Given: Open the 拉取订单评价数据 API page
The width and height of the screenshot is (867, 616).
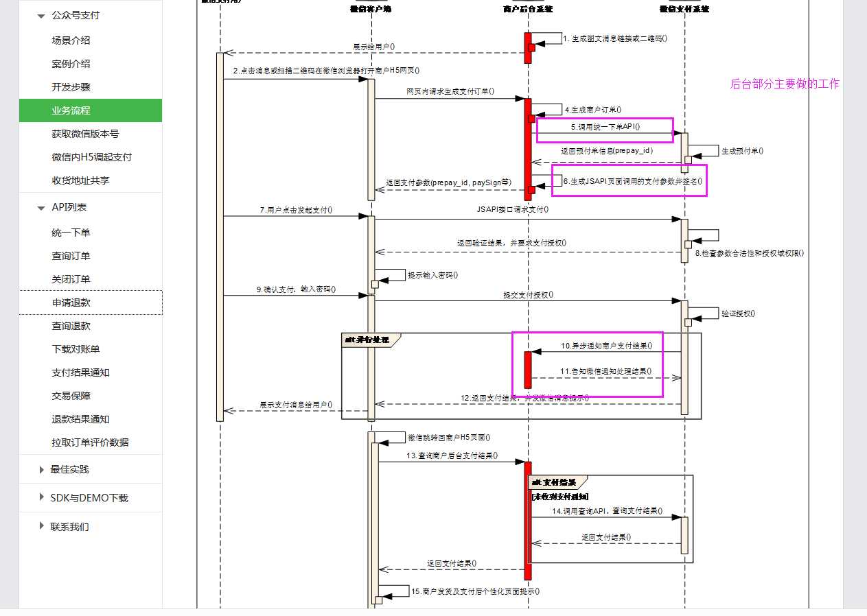Looking at the screenshot, I should point(90,442).
